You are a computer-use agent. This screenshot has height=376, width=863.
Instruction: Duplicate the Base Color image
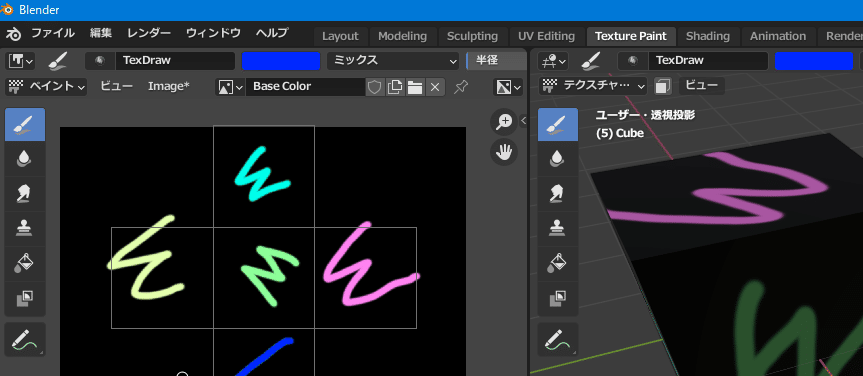coord(394,87)
